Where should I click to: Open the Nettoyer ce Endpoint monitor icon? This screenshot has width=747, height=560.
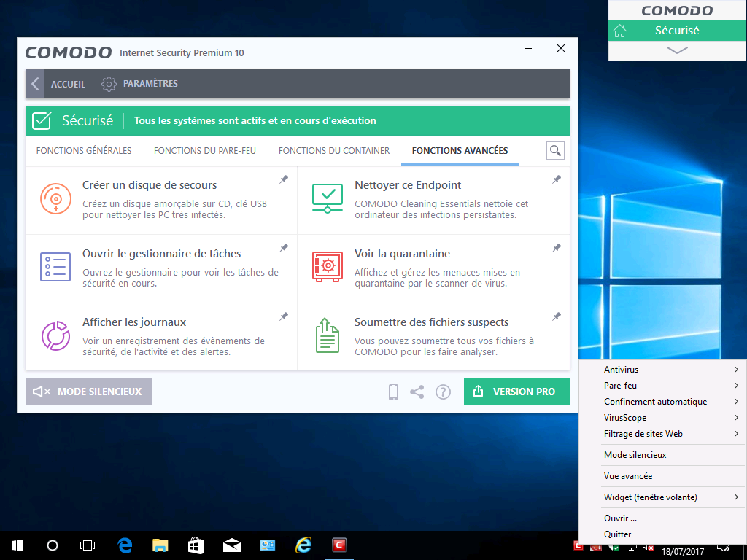[327, 198]
